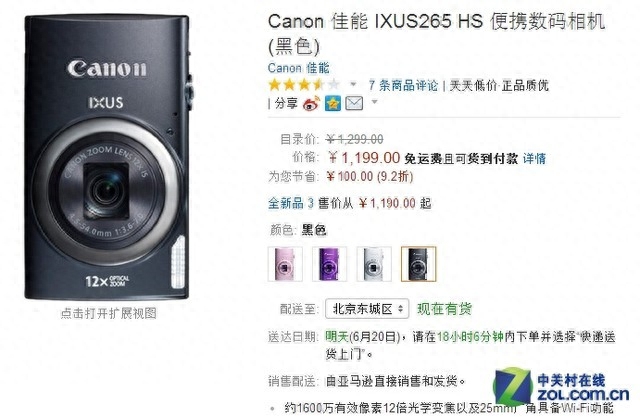Open the main camera product image

click(107, 157)
